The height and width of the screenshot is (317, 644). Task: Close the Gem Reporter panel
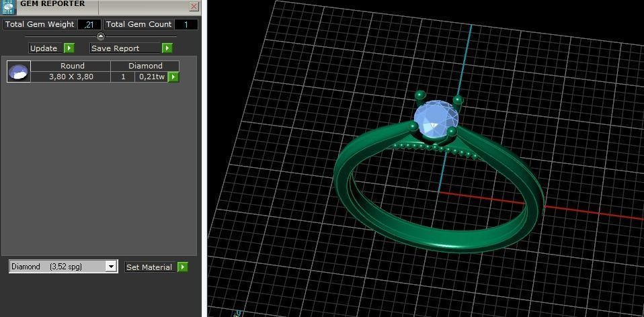click(194, 7)
